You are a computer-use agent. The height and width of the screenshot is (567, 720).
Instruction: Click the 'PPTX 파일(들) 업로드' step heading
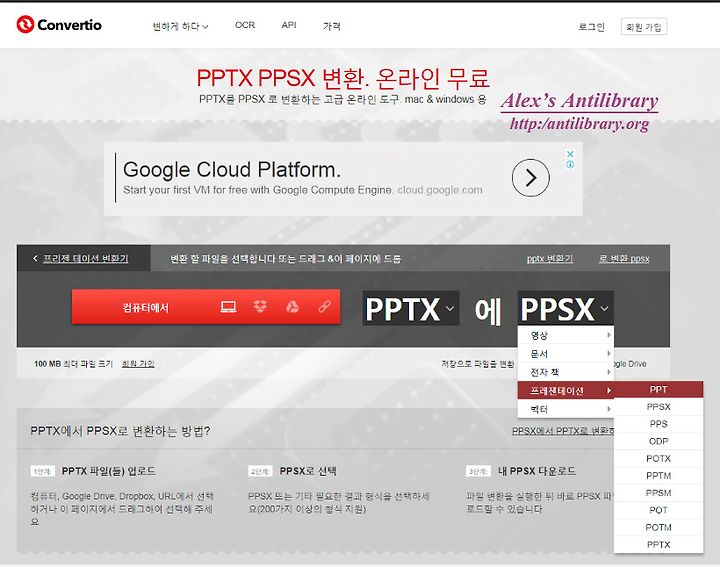point(108,471)
